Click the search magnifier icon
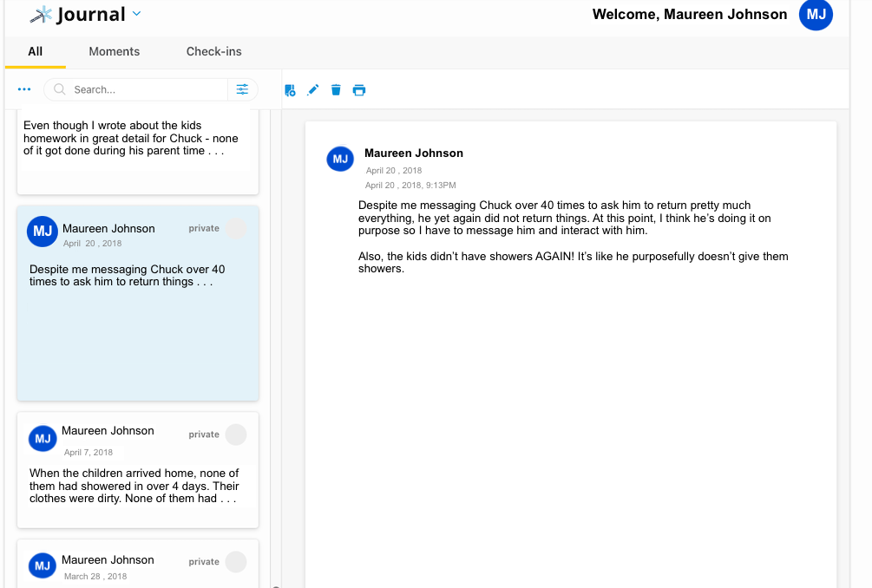The image size is (872, 588). tap(60, 89)
